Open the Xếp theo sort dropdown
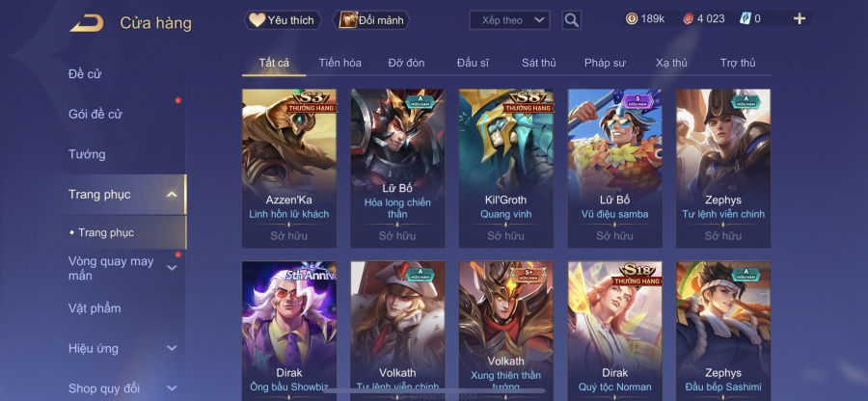 (x=509, y=20)
